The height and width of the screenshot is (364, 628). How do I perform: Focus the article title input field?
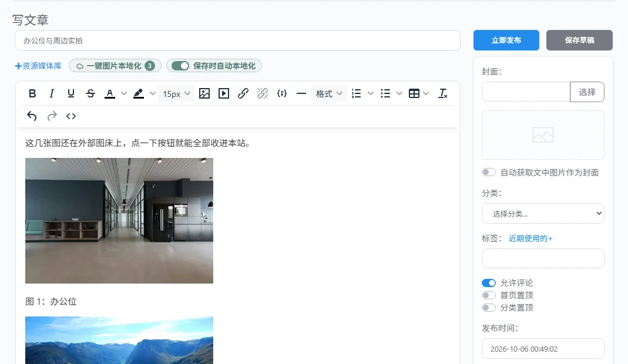tap(237, 41)
